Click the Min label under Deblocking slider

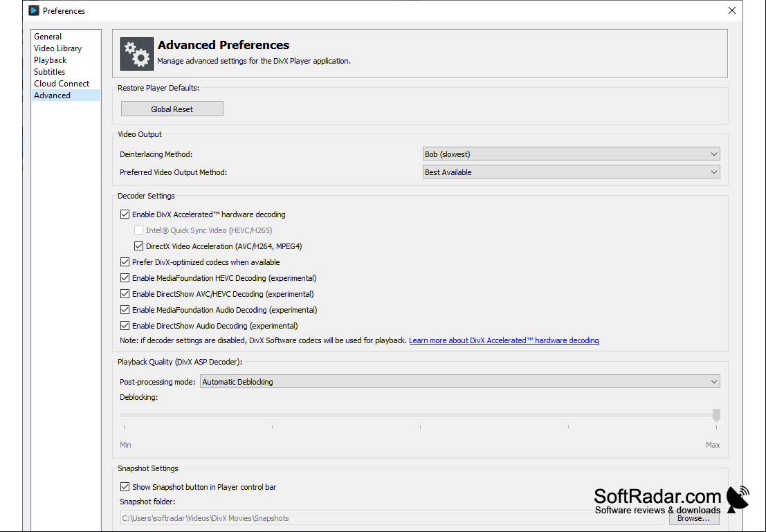(125, 445)
